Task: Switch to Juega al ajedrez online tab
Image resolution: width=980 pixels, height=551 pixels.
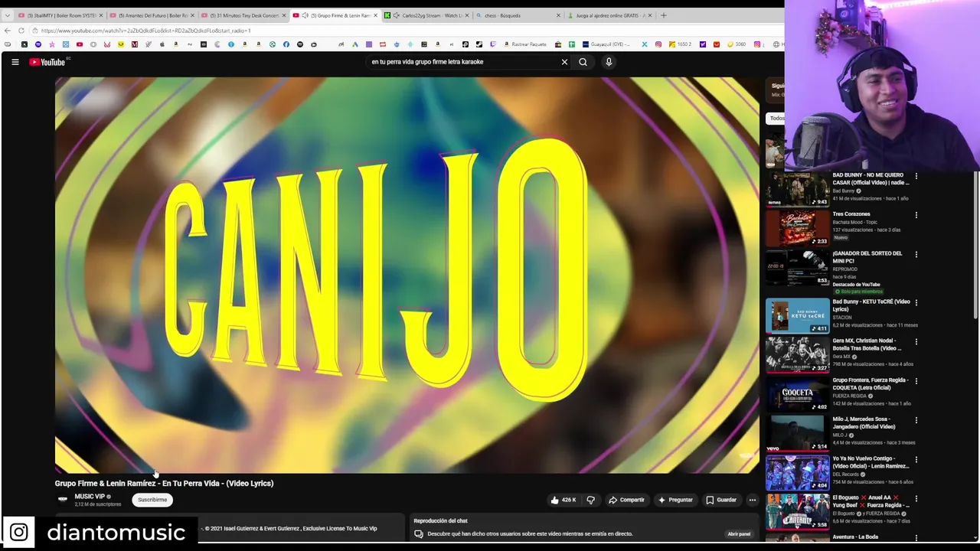Action: pyautogui.click(x=609, y=15)
